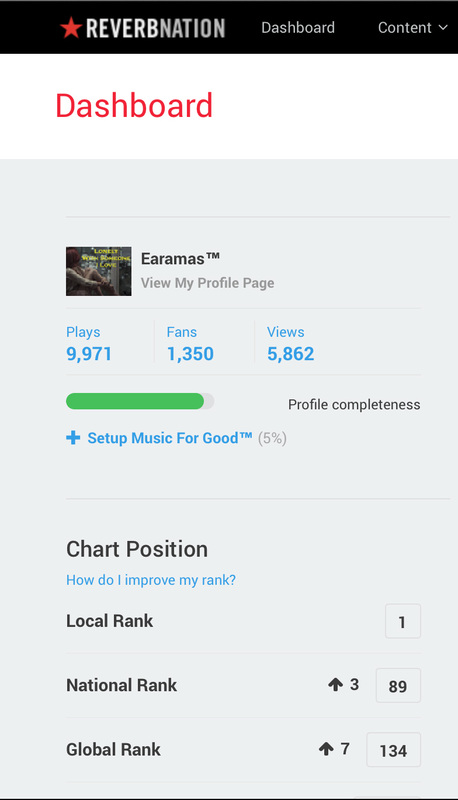This screenshot has width=458, height=800.
Task: Click the Fans count 1,350
Action: tap(190, 354)
